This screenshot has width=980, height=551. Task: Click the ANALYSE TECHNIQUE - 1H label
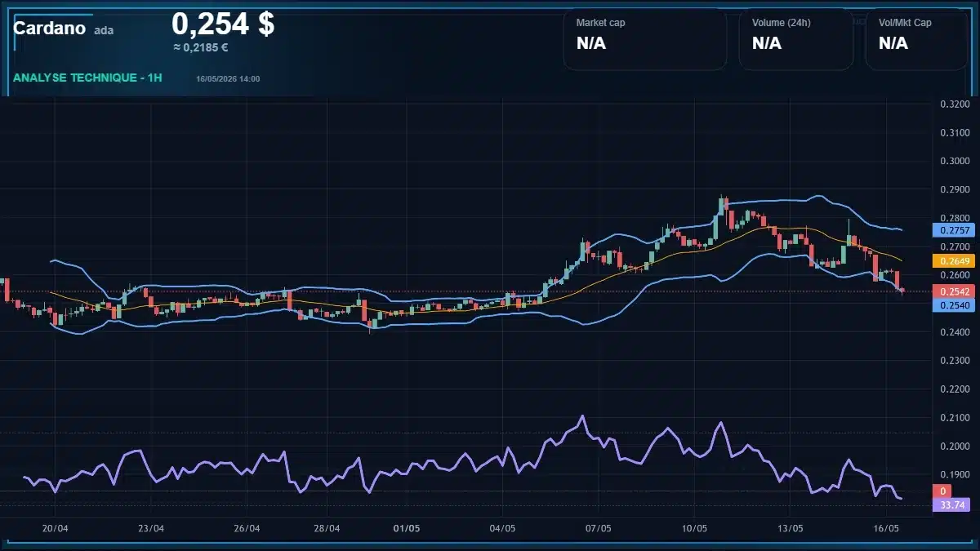click(x=87, y=78)
